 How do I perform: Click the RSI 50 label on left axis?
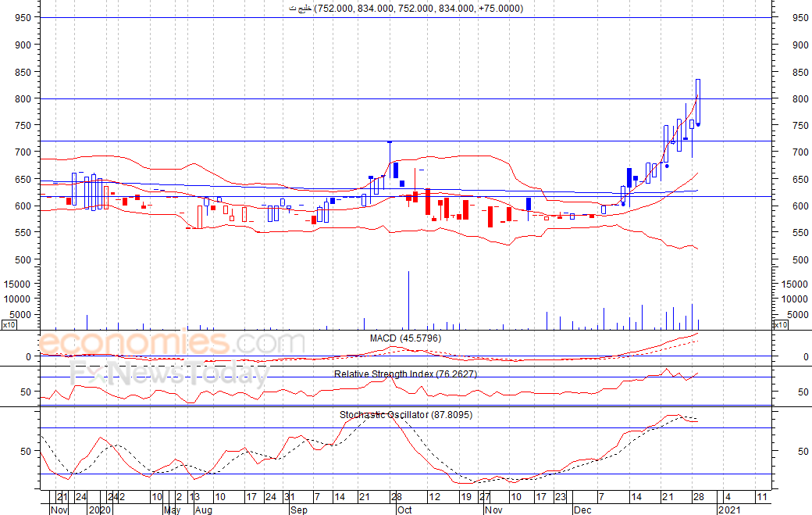click(27, 392)
